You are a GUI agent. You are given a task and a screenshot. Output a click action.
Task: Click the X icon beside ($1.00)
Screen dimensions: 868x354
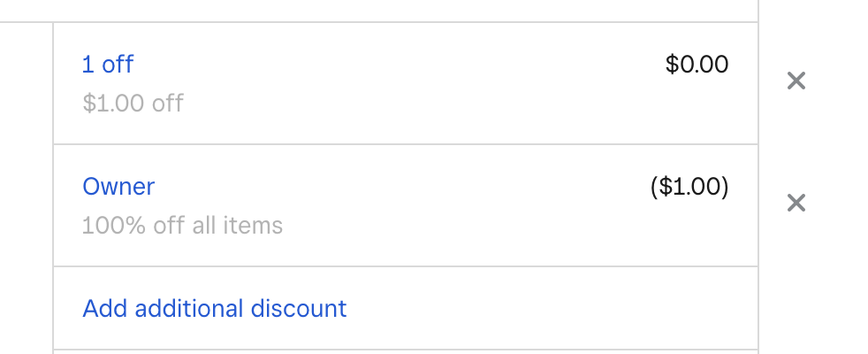[x=796, y=204]
